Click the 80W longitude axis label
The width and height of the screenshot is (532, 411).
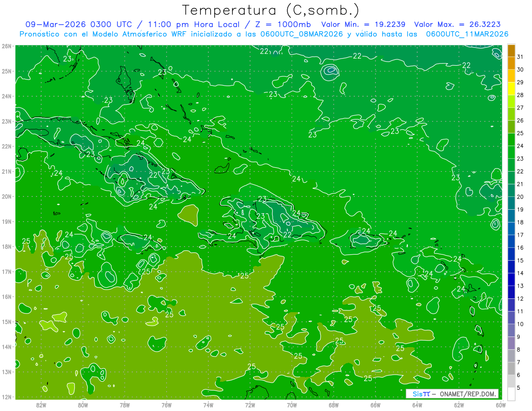coord(83,405)
